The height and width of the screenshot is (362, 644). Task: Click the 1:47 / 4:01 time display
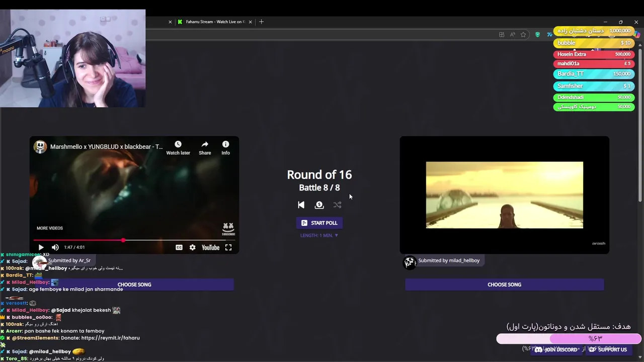tap(74, 247)
